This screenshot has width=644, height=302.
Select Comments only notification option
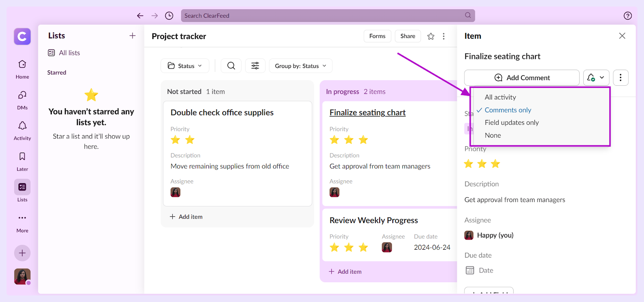pyautogui.click(x=508, y=110)
